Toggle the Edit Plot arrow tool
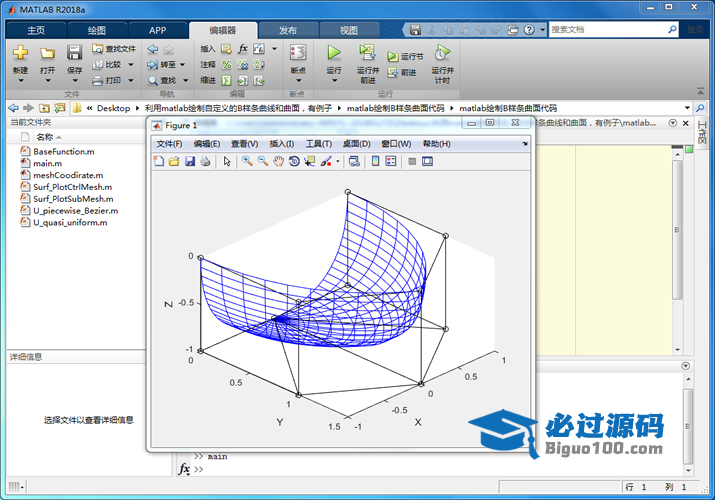 pyautogui.click(x=227, y=161)
